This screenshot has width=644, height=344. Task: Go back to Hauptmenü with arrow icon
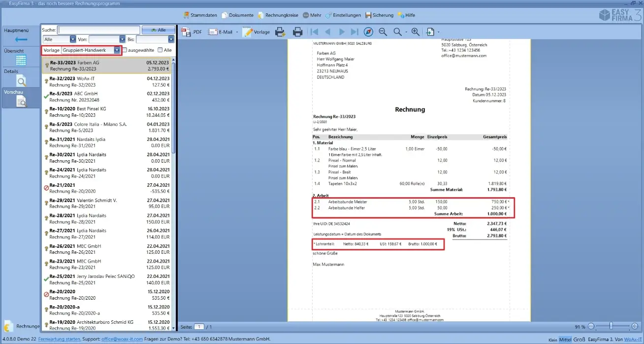pos(21,39)
